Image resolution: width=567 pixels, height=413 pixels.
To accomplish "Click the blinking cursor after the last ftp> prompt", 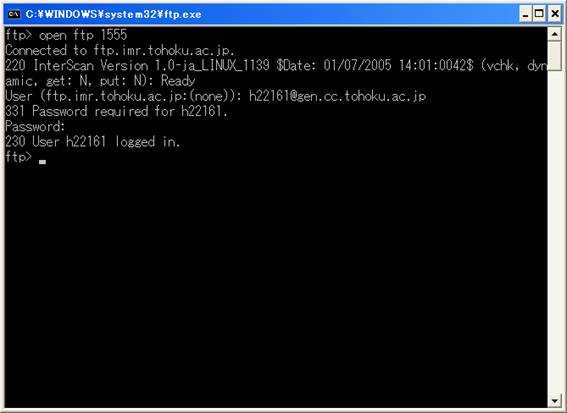I will [42, 162].
